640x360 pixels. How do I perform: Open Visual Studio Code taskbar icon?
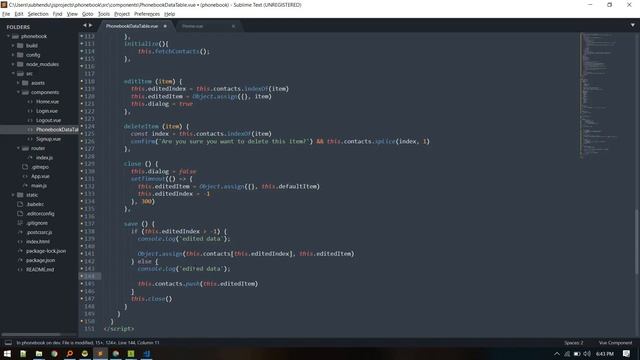coord(147,353)
